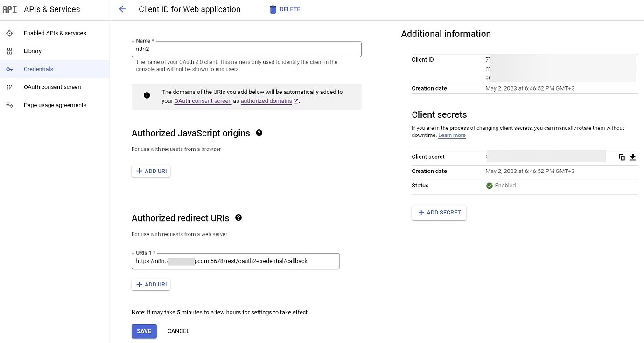Click the APIs & Services logo
The width and height of the screenshot is (644, 343).
[44, 9]
